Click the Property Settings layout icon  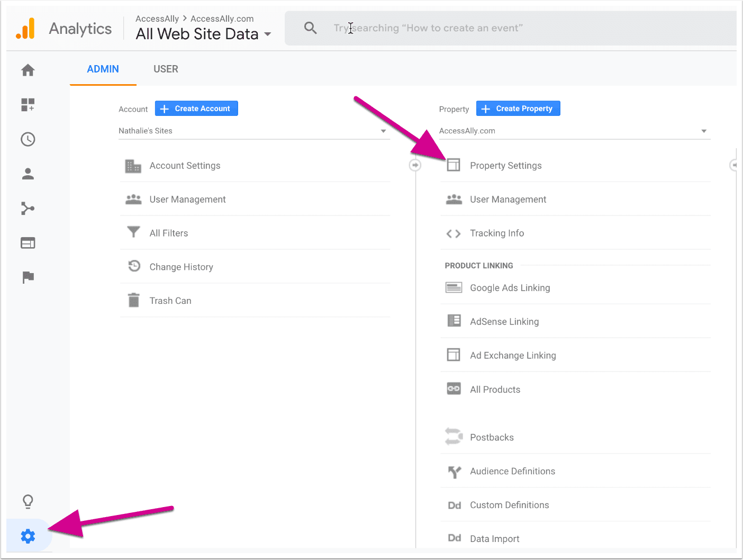point(454,165)
